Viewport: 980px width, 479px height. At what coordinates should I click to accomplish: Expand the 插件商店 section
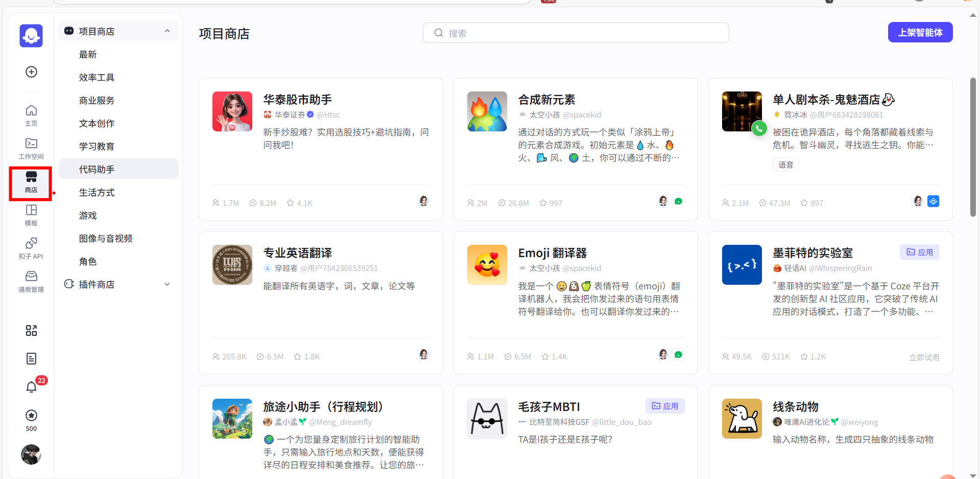[x=167, y=284]
